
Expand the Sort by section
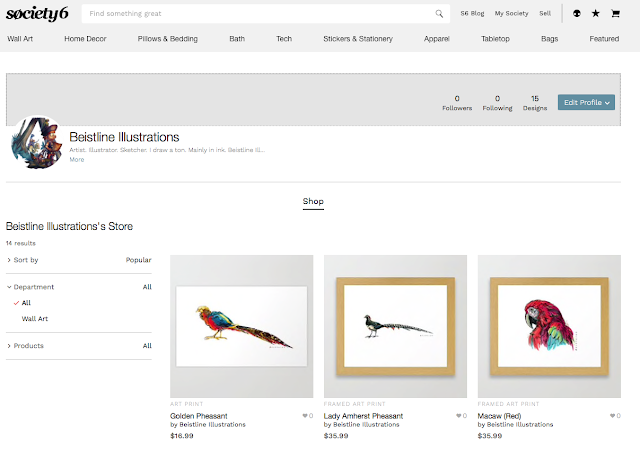point(24,260)
